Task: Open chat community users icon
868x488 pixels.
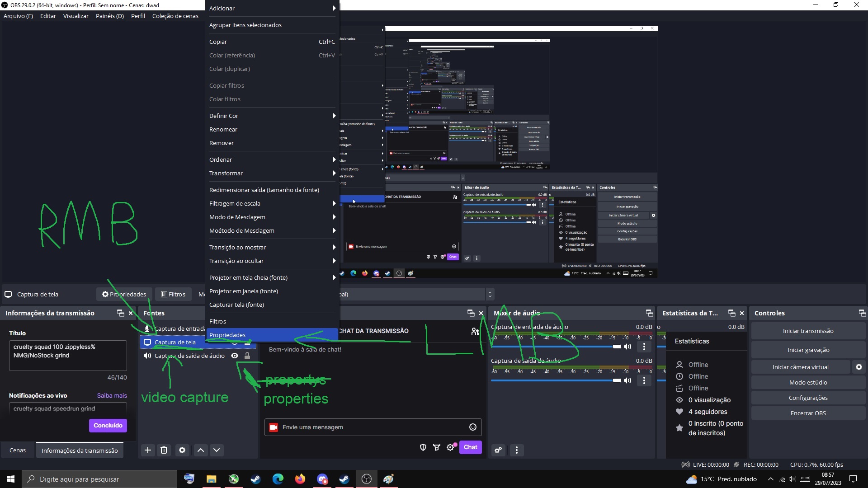Action: [475, 331]
